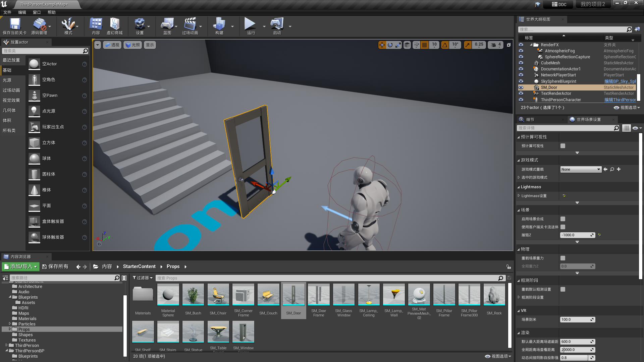Select the Point Light (点光源) actor icon
644x362 pixels.
[34, 111]
